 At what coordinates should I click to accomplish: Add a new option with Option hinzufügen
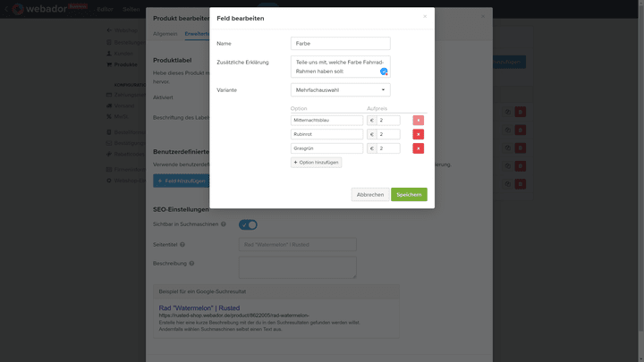(x=316, y=162)
